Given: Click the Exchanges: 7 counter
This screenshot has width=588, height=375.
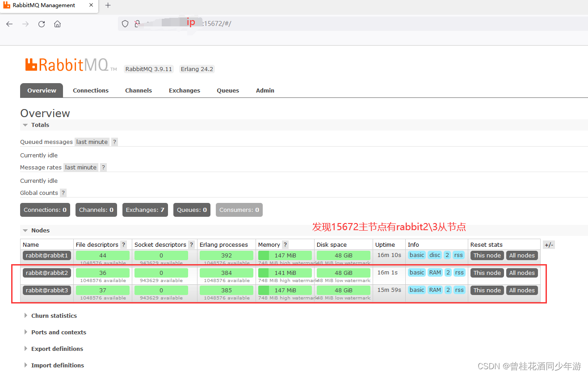Looking at the screenshot, I should coord(145,210).
